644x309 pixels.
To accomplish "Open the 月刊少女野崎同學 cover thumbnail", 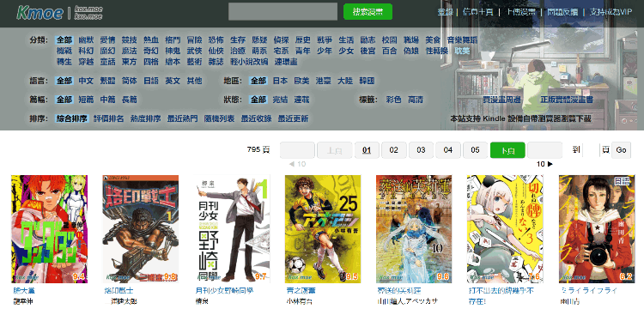I will 232,229.
